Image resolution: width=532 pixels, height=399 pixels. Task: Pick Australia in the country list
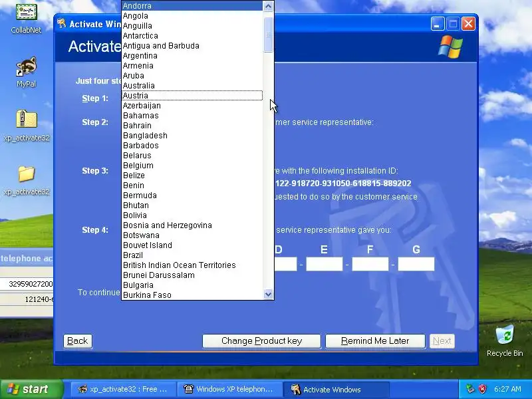pos(192,86)
